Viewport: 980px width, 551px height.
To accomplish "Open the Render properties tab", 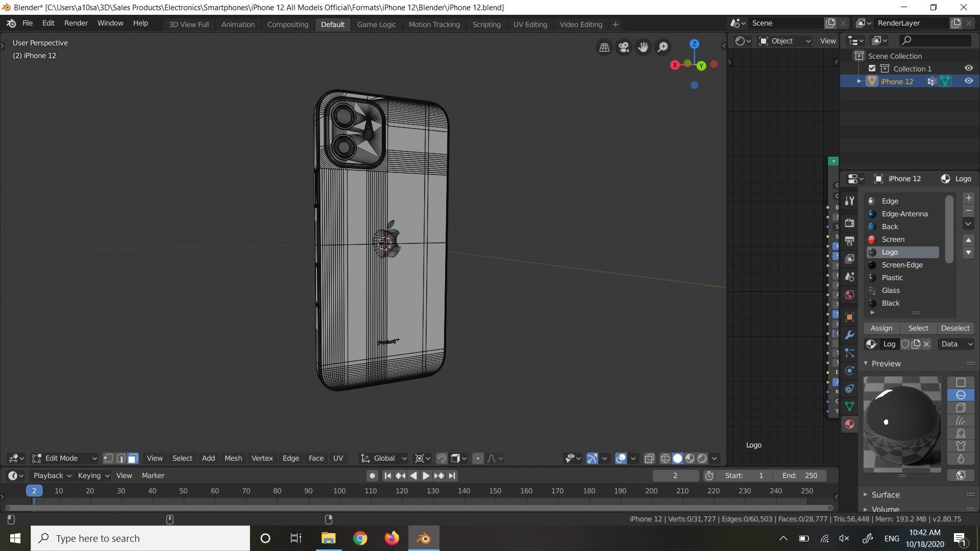I will point(849,223).
